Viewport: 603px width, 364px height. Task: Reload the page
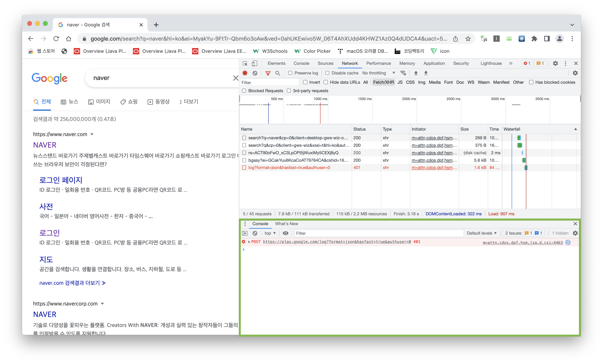(x=56, y=38)
